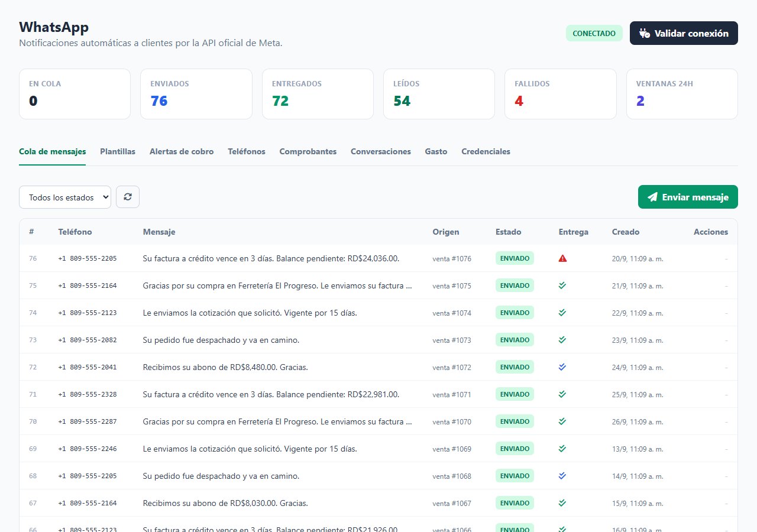Image resolution: width=757 pixels, height=532 pixels.
Task: Click message about abono de RD$8,480.00
Action: tap(225, 367)
